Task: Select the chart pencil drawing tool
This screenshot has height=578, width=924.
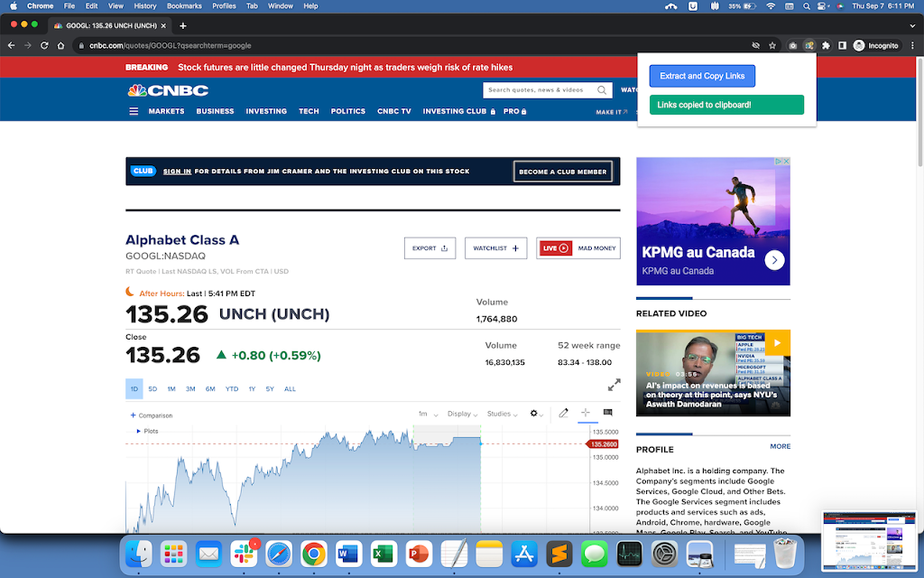Action: [563, 413]
